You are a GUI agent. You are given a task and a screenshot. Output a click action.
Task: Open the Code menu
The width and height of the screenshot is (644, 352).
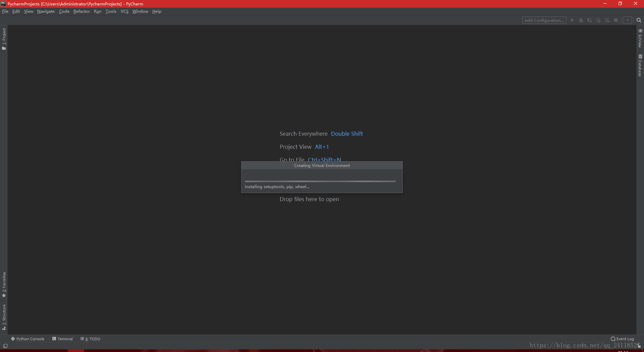[x=64, y=11]
